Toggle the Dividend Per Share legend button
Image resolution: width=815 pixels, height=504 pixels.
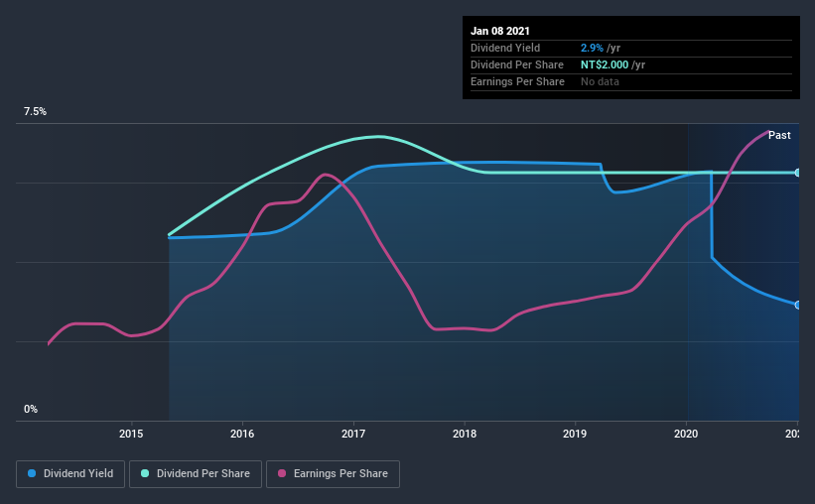196,474
